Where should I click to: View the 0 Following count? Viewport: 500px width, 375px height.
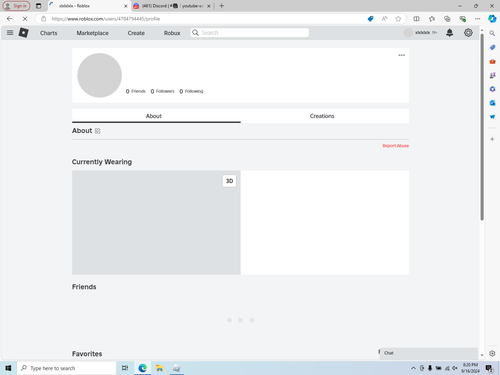(191, 91)
